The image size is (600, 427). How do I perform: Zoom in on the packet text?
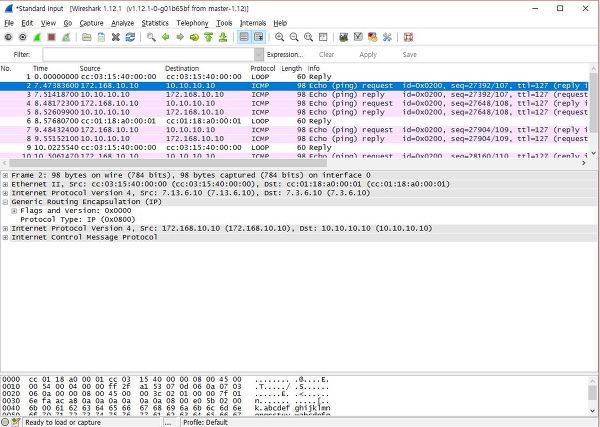[280, 37]
